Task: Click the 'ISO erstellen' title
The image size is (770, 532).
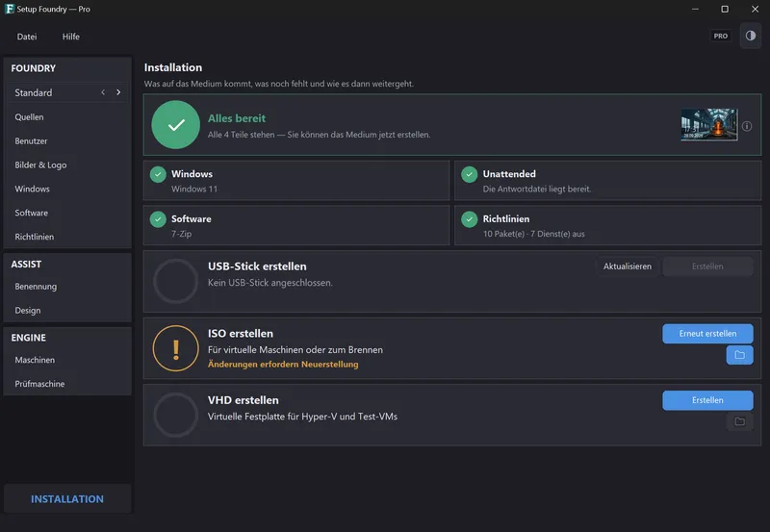Action: pyautogui.click(x=240, y=334)
